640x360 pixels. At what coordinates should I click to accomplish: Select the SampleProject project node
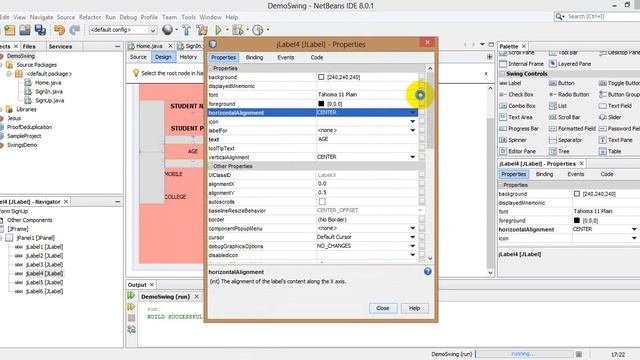(x=24, y=136)
